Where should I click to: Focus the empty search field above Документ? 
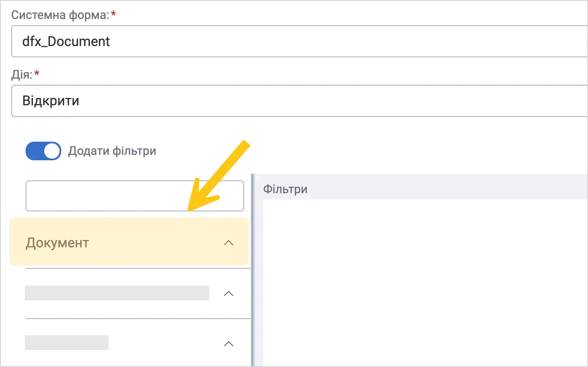click(135, 196)
